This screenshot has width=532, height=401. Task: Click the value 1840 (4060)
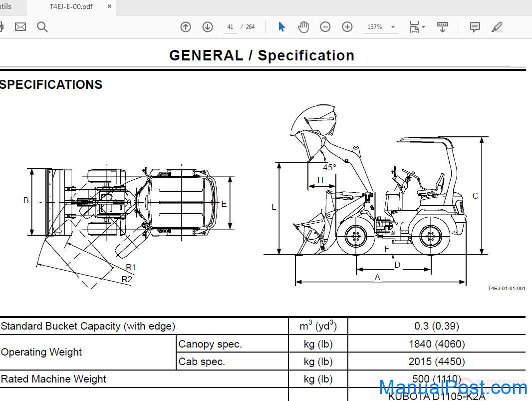[x=437, y=344]
